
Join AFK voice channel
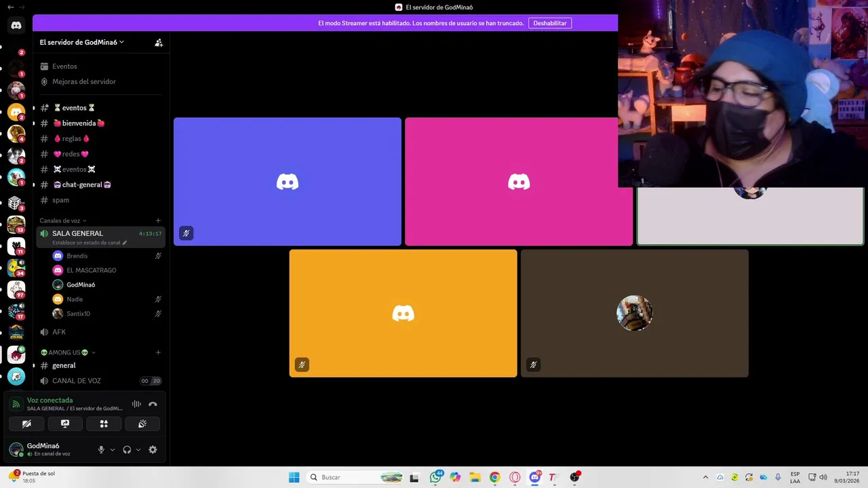coord(59,332)
